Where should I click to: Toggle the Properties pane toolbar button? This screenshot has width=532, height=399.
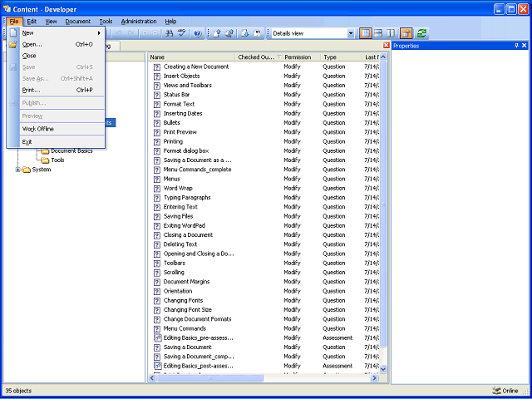click(406, 33)
